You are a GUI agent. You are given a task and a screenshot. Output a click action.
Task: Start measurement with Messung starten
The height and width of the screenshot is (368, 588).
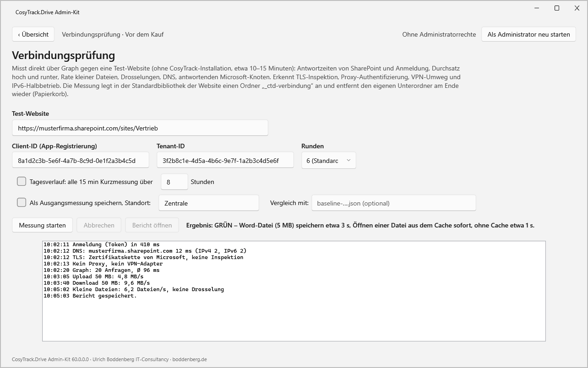click(x=42, y=225)
